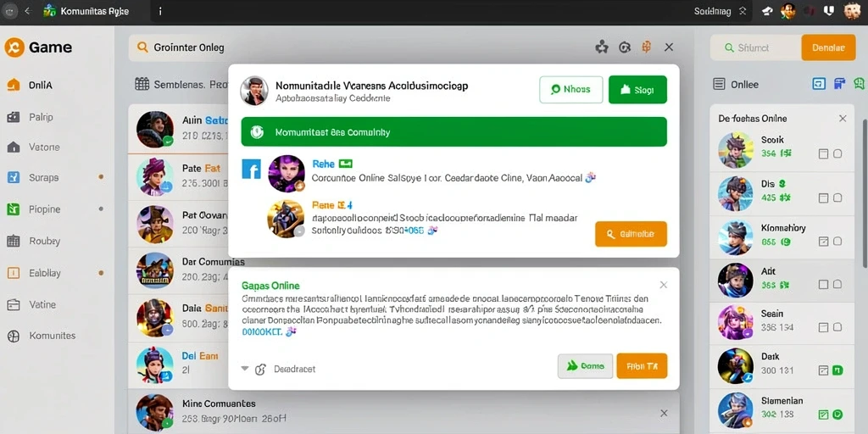Toggle the green checkbox beside Slamenian
Image resolution: width=868 pixels, height=434 pixels.
click(823, 414)
